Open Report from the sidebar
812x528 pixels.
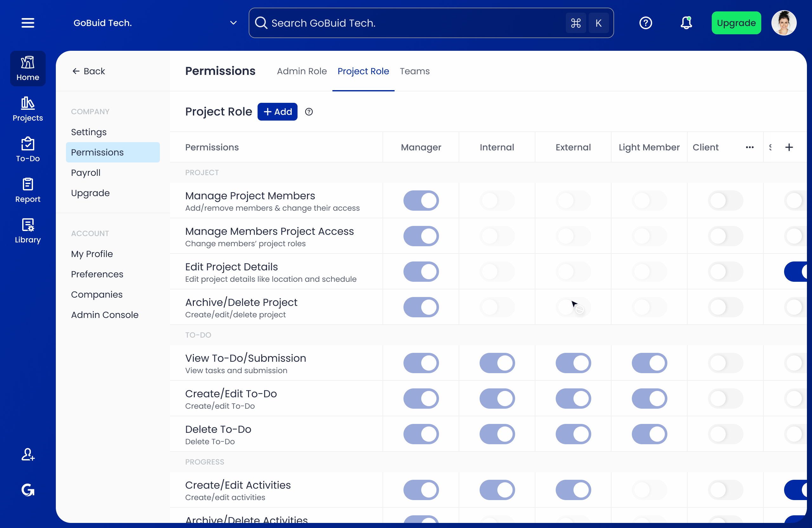point(28,190)
